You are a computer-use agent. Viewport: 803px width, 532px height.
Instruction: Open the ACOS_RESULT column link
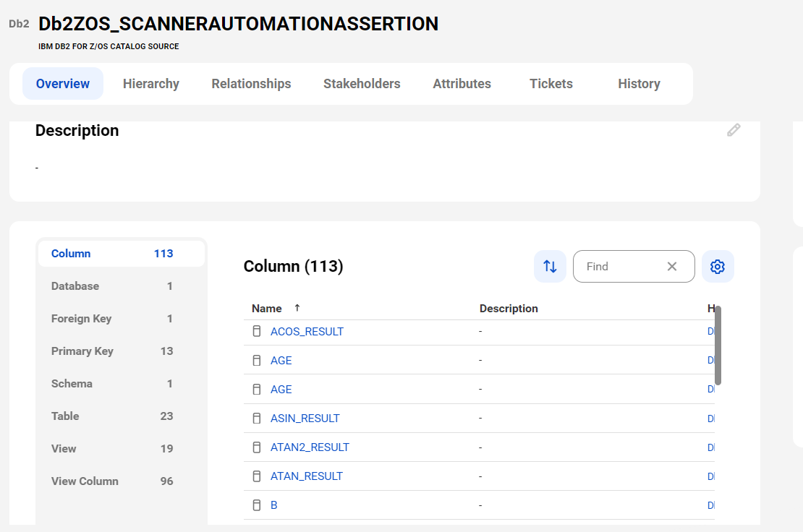307,332
